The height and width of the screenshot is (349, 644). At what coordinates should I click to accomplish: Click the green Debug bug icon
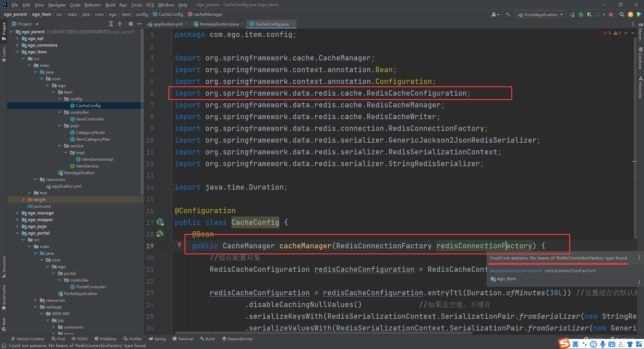click(581, 14)
